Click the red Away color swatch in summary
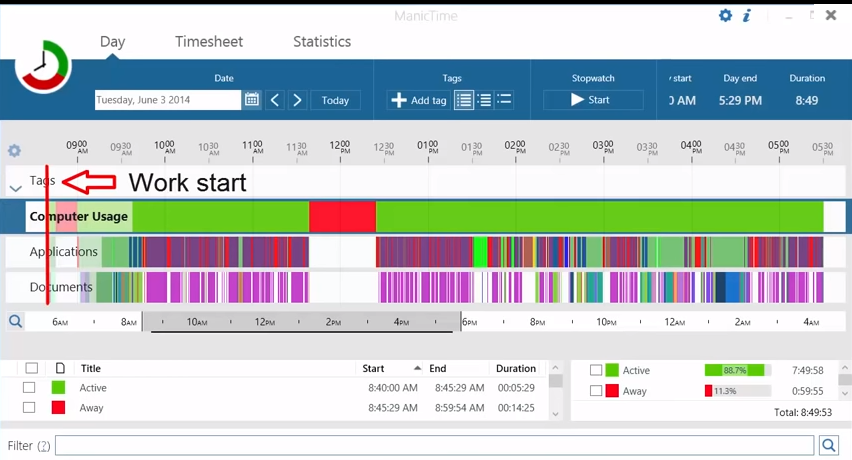852x460 pixels. [x=612, y=390]
